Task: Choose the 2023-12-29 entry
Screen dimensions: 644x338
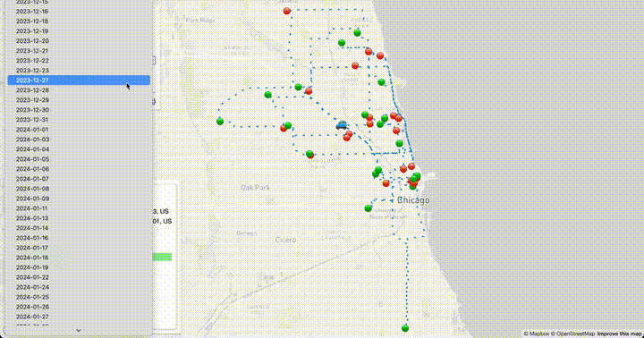Action: point(79,100)
